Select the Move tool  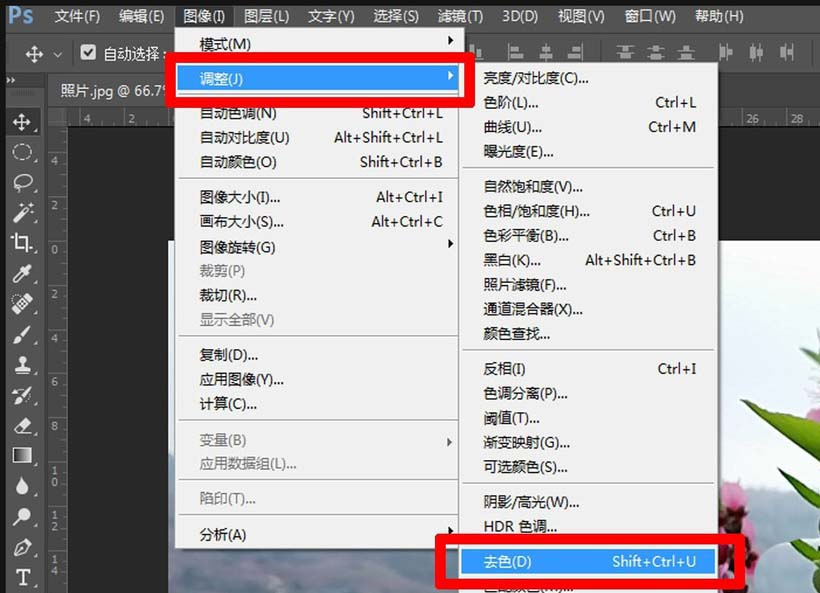[x=22, y=121]
